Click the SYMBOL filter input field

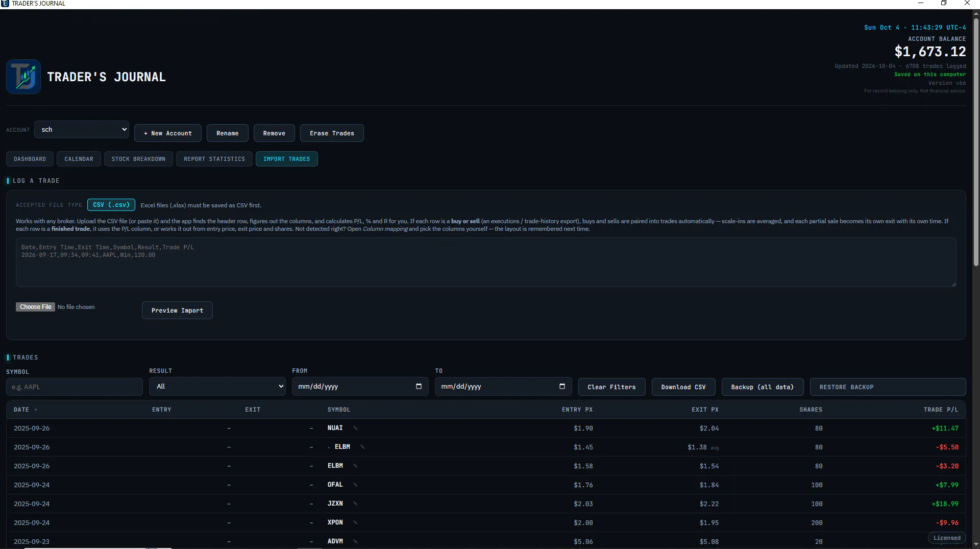click(75, 387)
